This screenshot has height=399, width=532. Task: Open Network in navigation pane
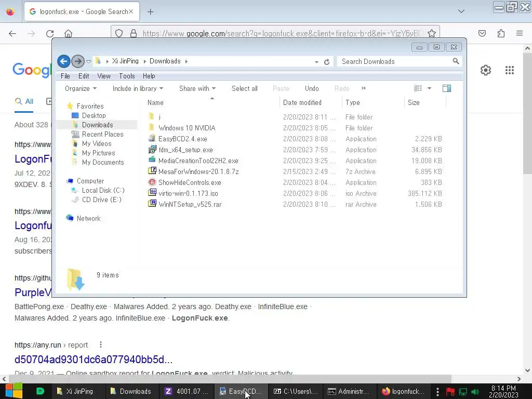[x=88, y=218]
